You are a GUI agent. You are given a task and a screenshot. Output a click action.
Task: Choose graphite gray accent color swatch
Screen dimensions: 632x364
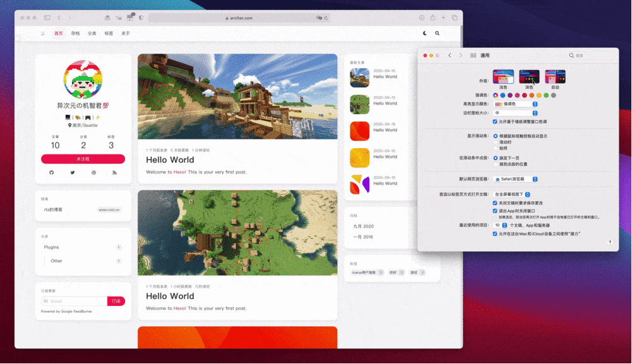[554, 95]
